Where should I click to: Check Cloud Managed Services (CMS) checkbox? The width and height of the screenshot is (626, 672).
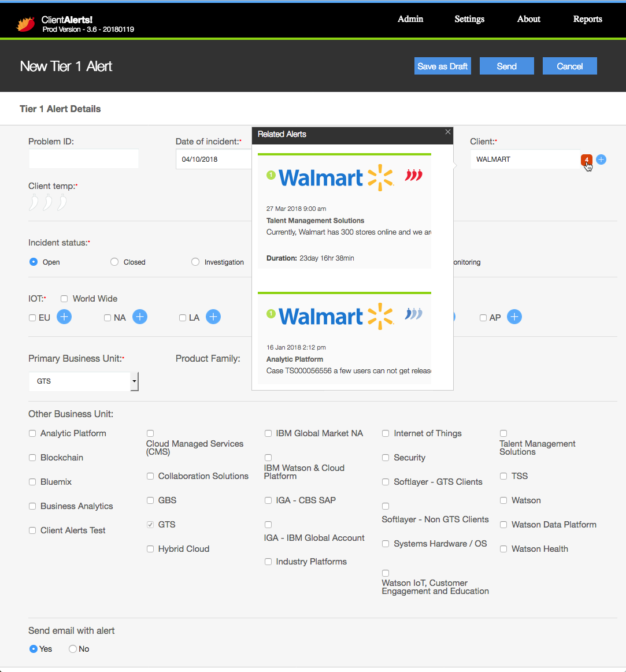click(x=150, y=433)
